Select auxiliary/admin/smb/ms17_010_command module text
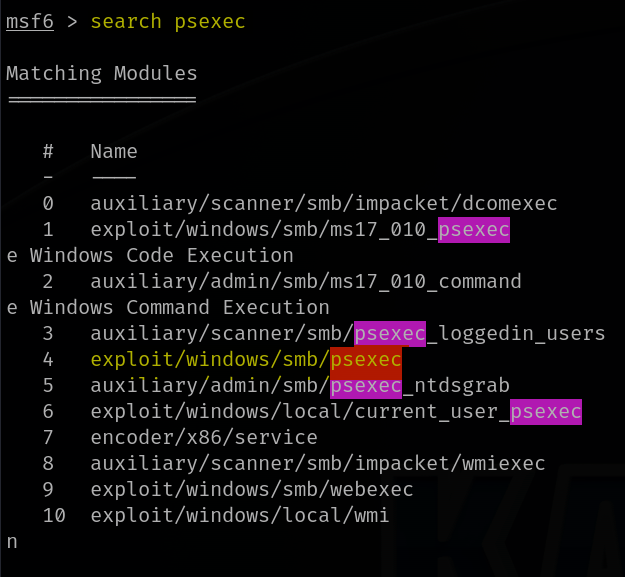625x577 pixels. coord(305,282)
